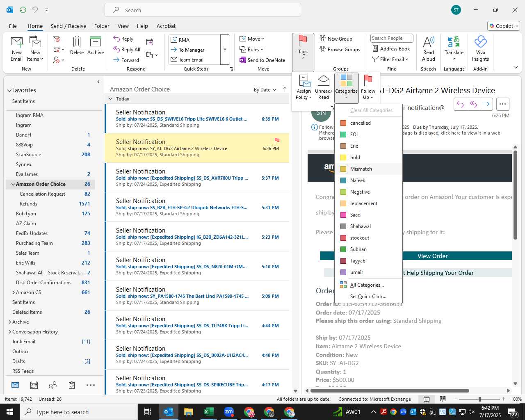The image size is (525, 420).
Task: Choose Set Quick Click... menu entry
Action: (x=368, y=296)
